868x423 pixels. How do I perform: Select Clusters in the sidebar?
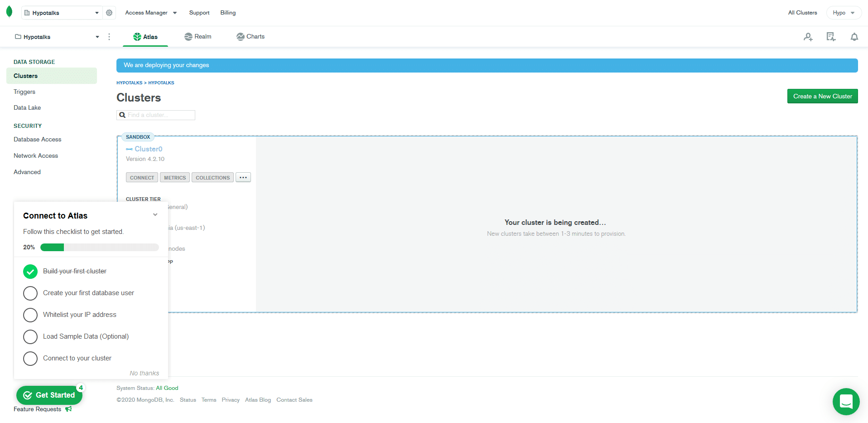pyautogui.click(x=52, y=76)
